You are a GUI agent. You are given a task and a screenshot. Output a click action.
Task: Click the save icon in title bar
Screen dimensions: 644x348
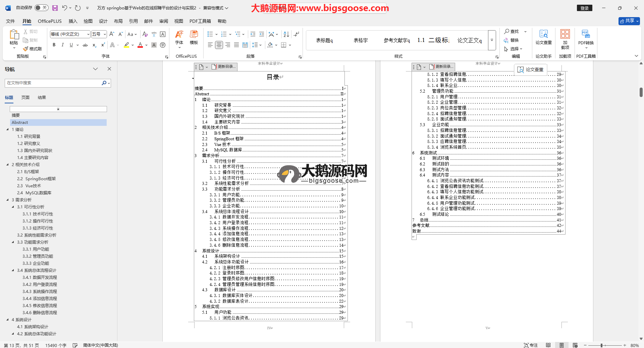pos(55,8)
